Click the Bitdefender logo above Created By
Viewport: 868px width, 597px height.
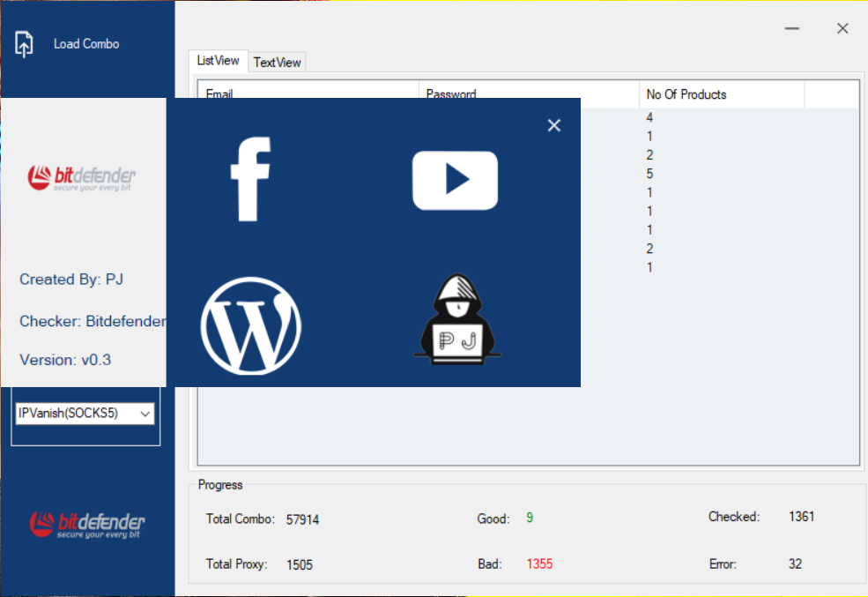[x=82, y=178]
